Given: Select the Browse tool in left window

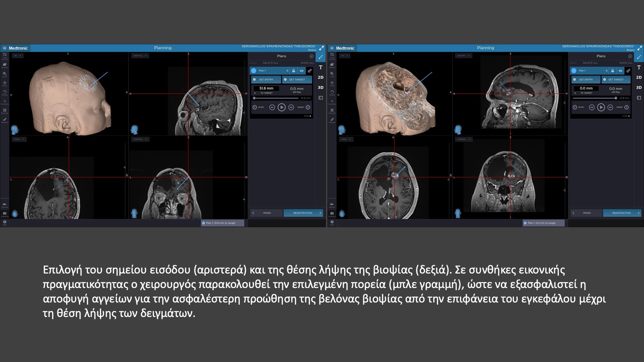Looking at the screenshot, I should (x=5, y=65).
